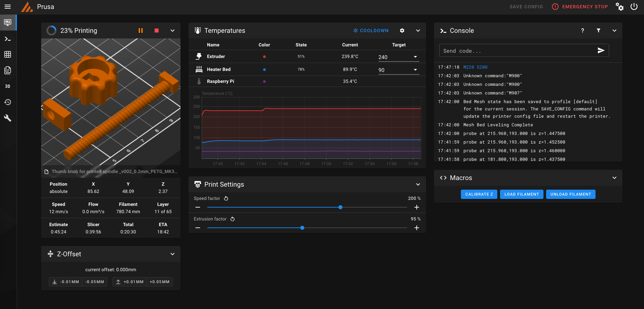Pause the current print job
The image size is (644, 309).
[x=141, y=31]
